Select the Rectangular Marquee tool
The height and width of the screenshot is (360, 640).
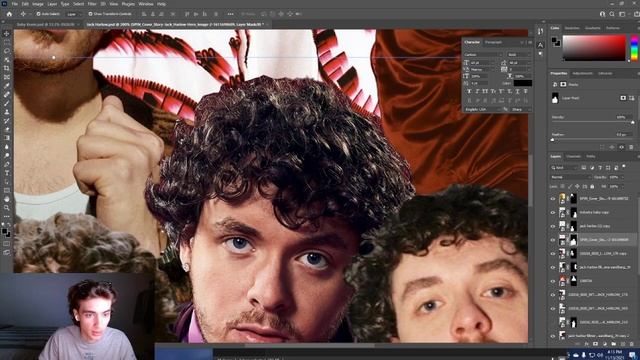[7, 42]
